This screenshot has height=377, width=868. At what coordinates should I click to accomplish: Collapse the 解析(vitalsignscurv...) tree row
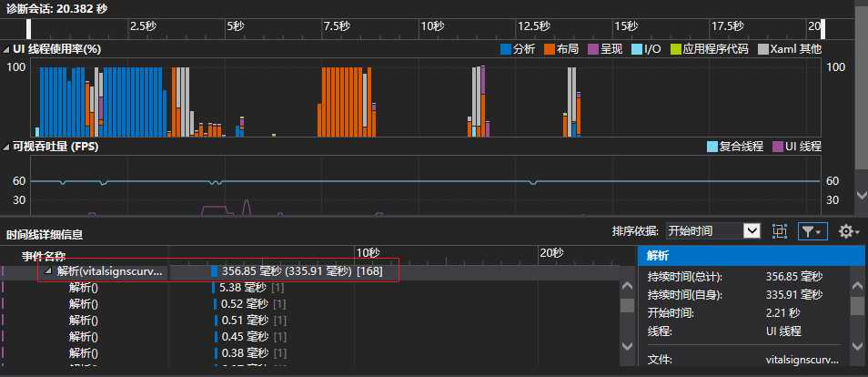click(x=47, y=271)
